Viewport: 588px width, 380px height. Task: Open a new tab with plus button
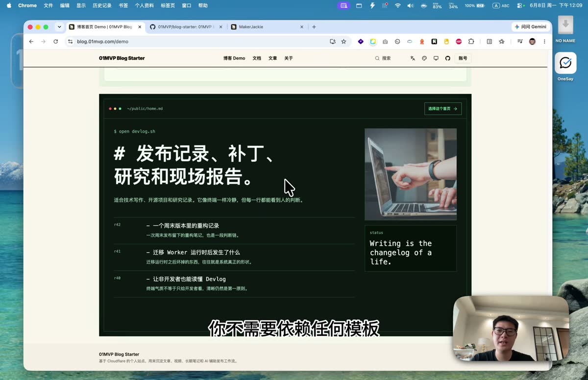(x=314, y=27)
